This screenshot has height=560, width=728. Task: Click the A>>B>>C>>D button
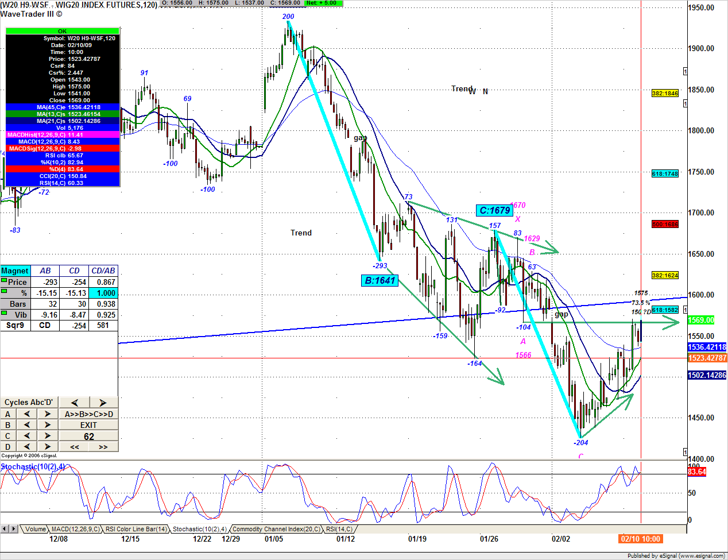(x=88, y=414)
